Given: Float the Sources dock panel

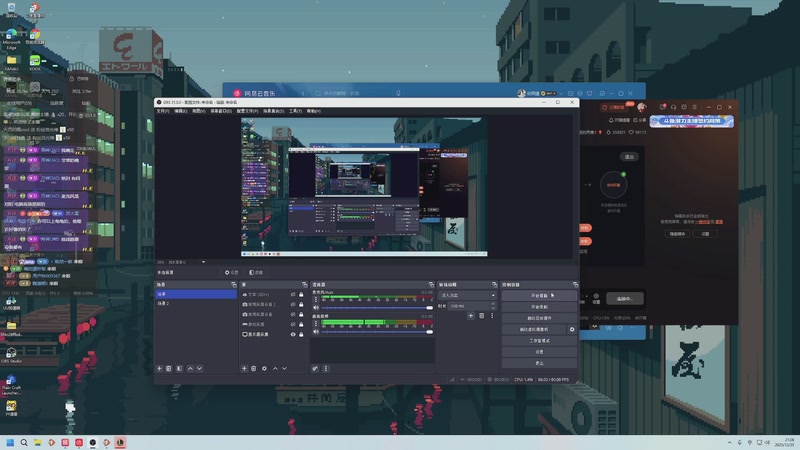Looking at the screenshot, I should [x=305, y=285].
